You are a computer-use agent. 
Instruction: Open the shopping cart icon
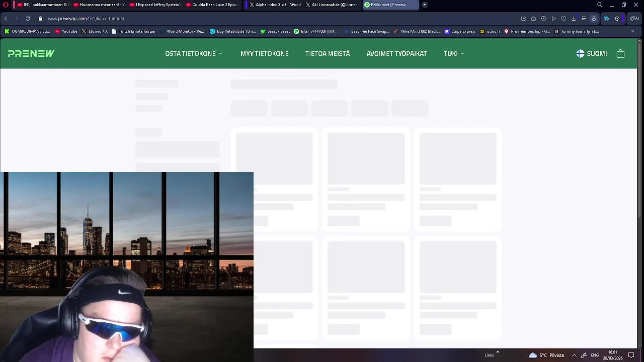(620, 53)
